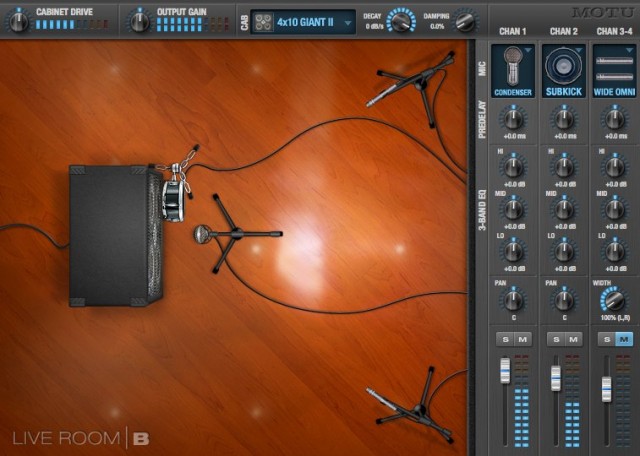Open the Wide Omni mic type dropdown
Viewport: 640px width, 456px height.
[x=614, y=70]
